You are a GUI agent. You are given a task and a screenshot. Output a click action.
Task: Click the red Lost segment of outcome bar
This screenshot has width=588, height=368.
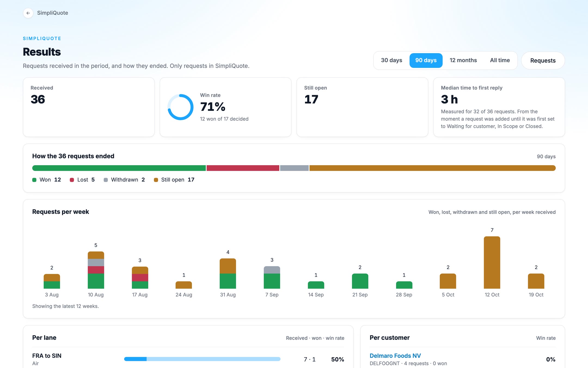coord(243,168)
